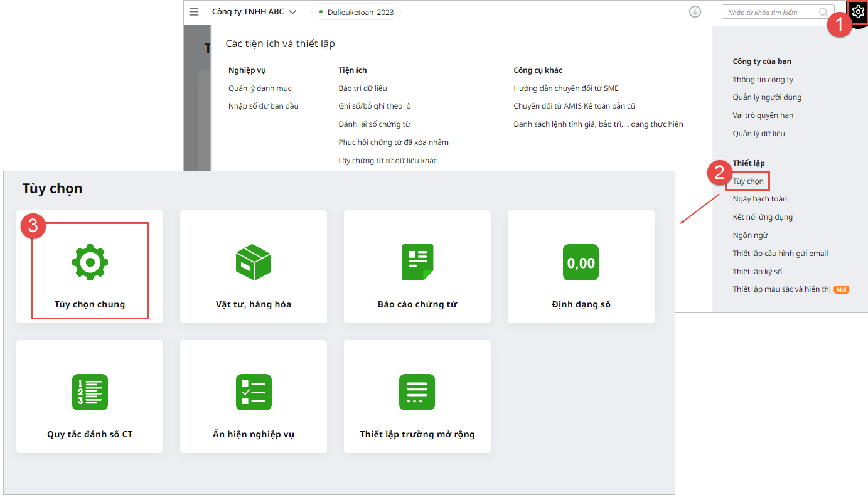
Task: Open Định dạng số icon tile
Action: point(581,262)
